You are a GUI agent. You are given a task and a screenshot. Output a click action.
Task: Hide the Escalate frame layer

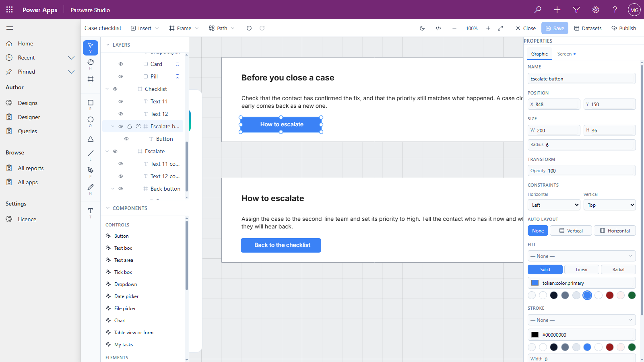[x=115, y=151]
